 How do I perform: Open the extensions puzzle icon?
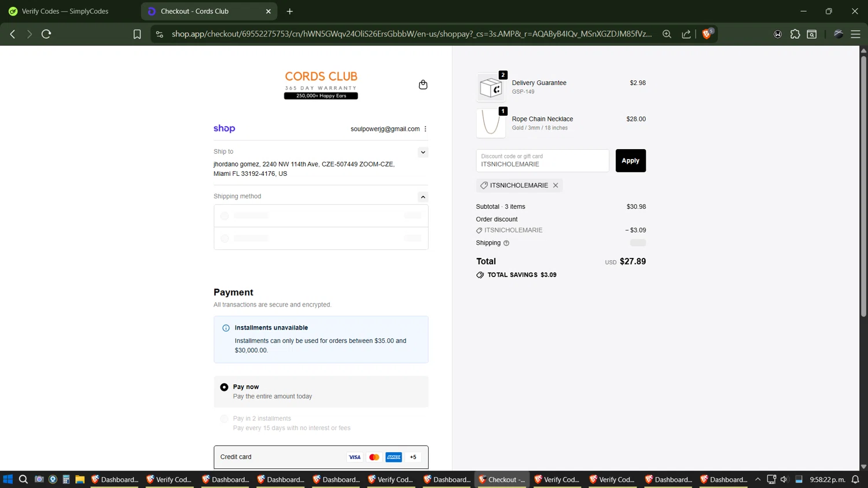pyautogui.click(x=795, y=34)
